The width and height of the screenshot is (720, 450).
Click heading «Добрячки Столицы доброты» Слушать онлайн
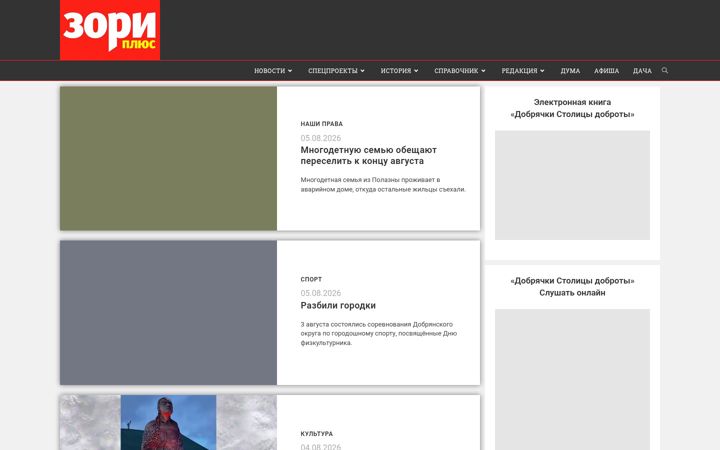(572, 287)
